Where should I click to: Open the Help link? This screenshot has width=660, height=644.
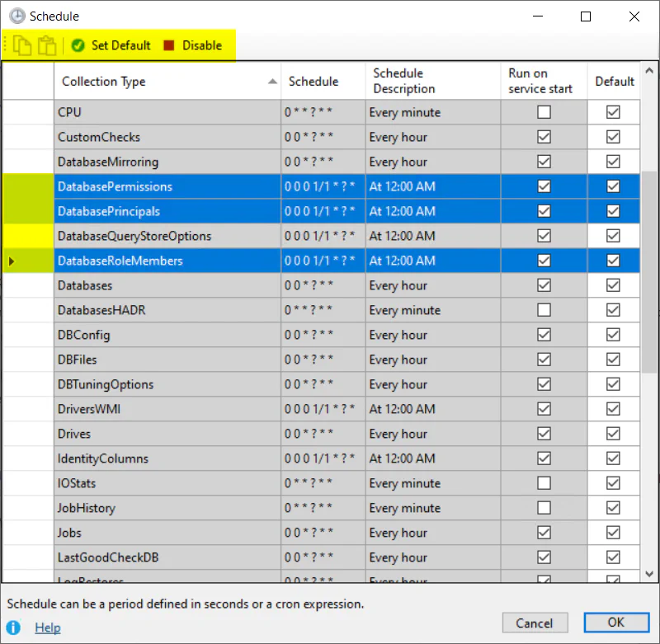click(x=48, y=628)
